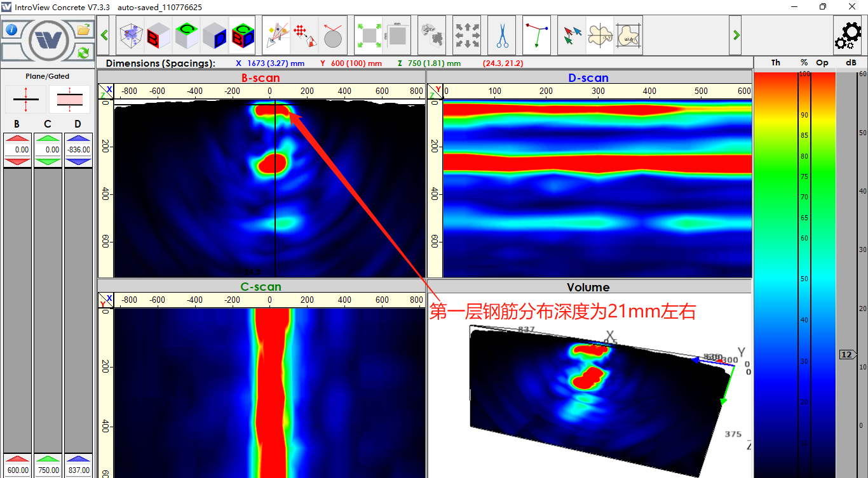Click the dB gain slider handle at 12
This screenshot has height=478, width=868.
[846, 355]
